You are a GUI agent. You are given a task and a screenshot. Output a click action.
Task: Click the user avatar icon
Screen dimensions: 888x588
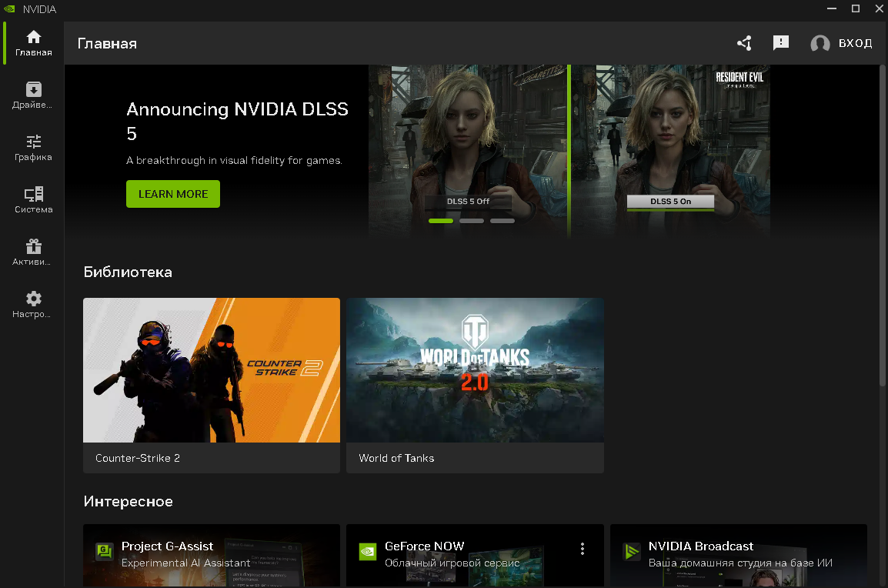click(x=820, y=43)
